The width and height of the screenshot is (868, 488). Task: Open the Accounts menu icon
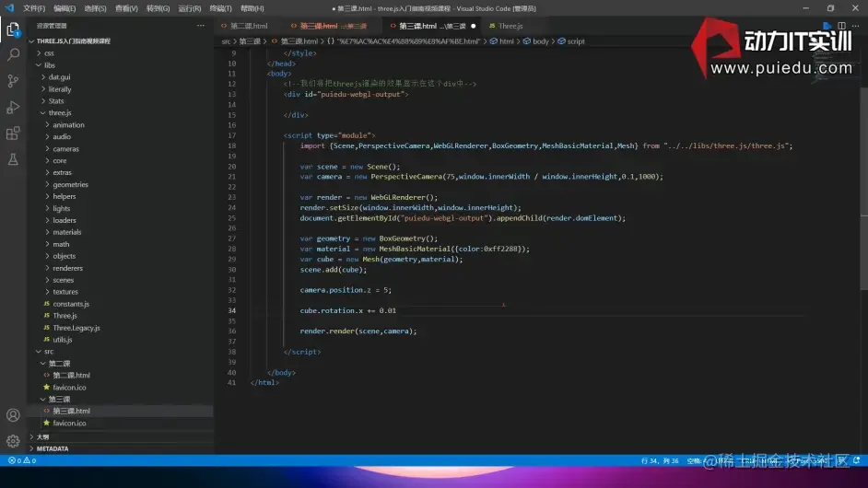point(13,415)
